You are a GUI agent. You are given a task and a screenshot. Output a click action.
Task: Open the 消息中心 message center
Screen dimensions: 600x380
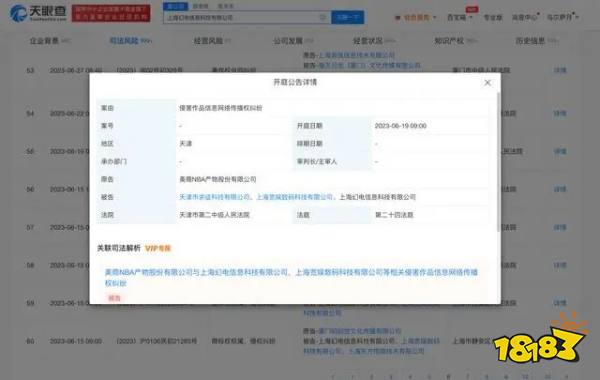525,18
